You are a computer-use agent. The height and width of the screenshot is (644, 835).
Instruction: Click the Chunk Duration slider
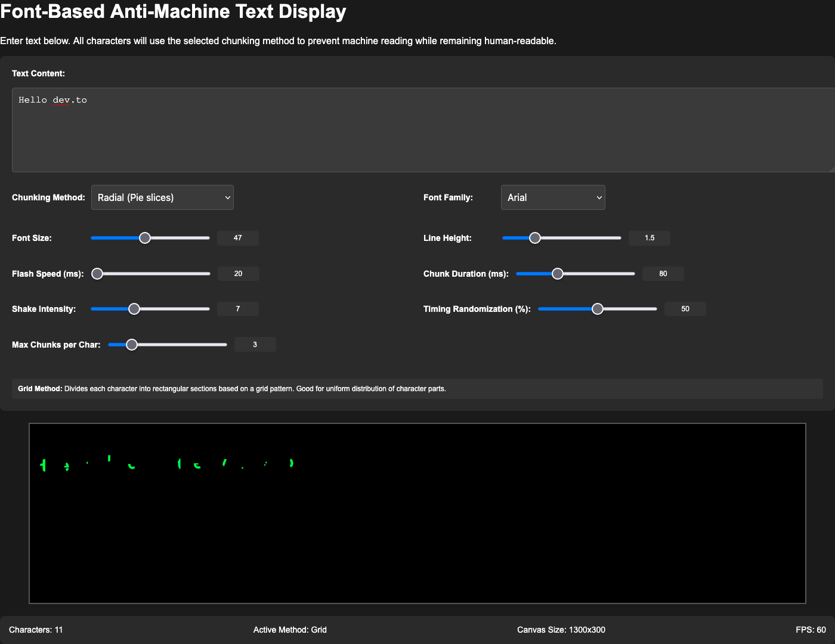(x=576, y=274)
